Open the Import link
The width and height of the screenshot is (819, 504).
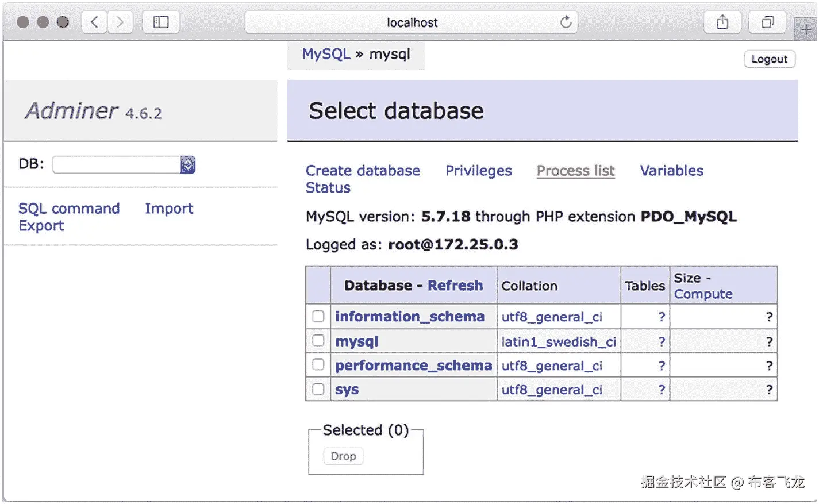[169, 209]
